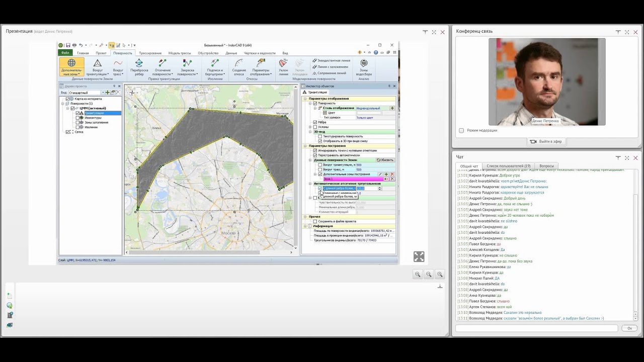Send chat message with Ок button

click(x=629, y=328)
